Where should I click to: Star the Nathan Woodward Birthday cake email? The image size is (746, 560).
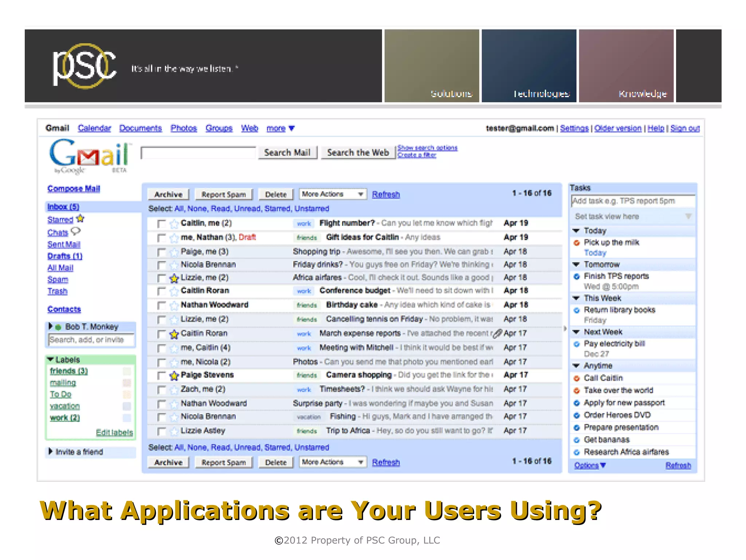174,305
